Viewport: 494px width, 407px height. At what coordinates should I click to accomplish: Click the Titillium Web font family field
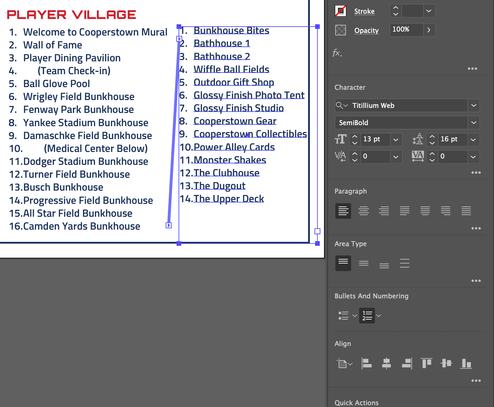click(401, 106)
